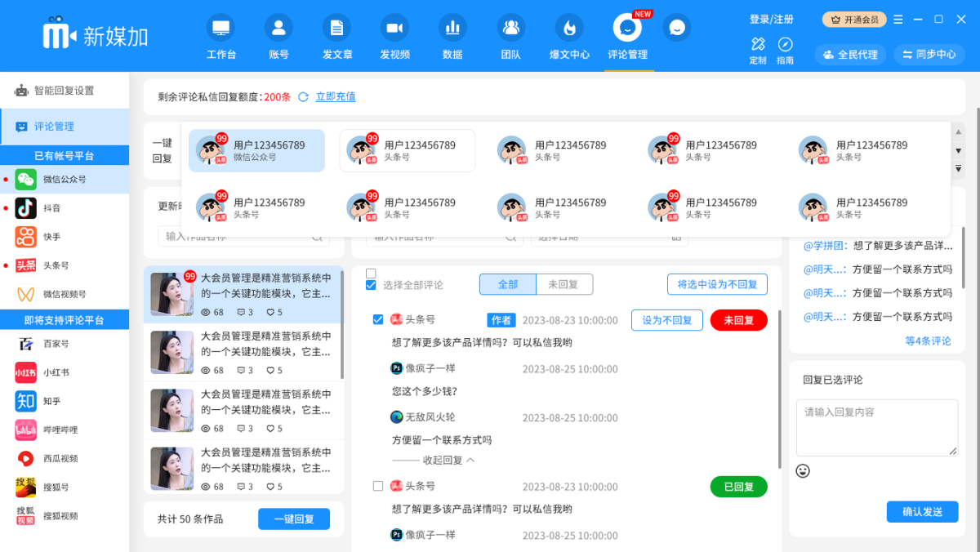Click the 确认发送 send button
The height and width of the screenshot is (552, 980).
[x=921, y=512]
